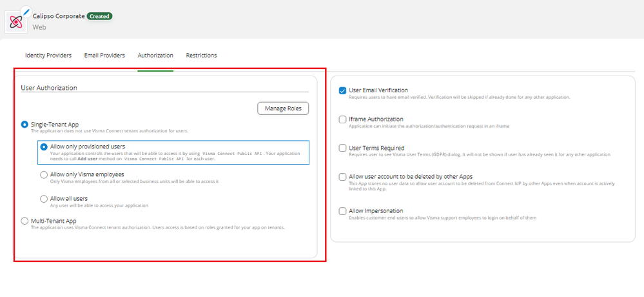Click the Single-Tenant description about tenant authorization
Image resolution: width=644 pixels, height=297 pixels.
[110, 131]
